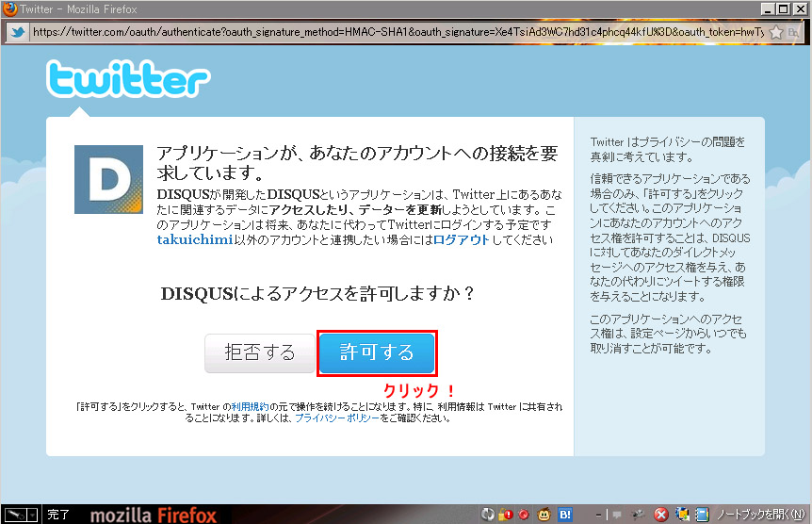Click the mozilla Firefox branding in status bar
812x524 pixels.
(x=154, y=515)
